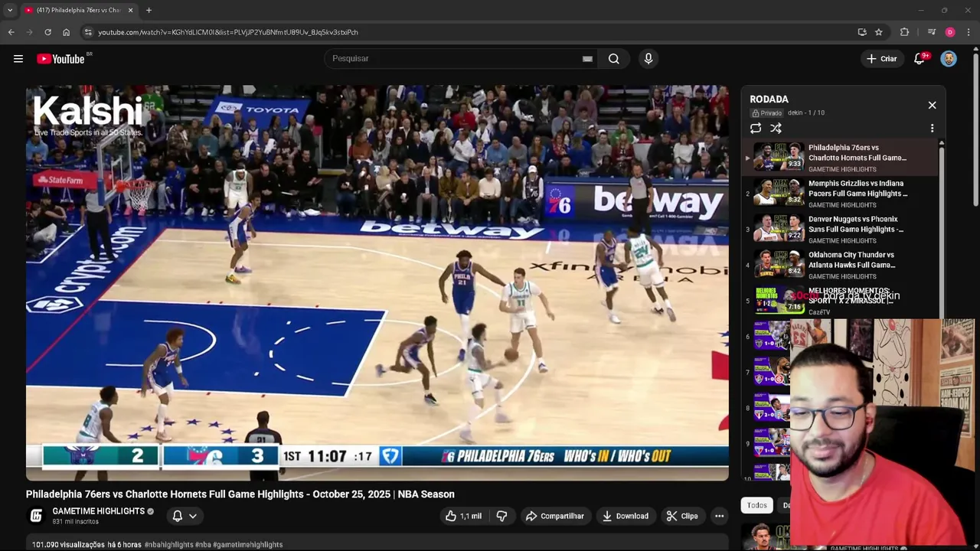Viewport: 980px width, 551px height.
Task: Open the YouTube account avatar menu
Action: [949, 59]
